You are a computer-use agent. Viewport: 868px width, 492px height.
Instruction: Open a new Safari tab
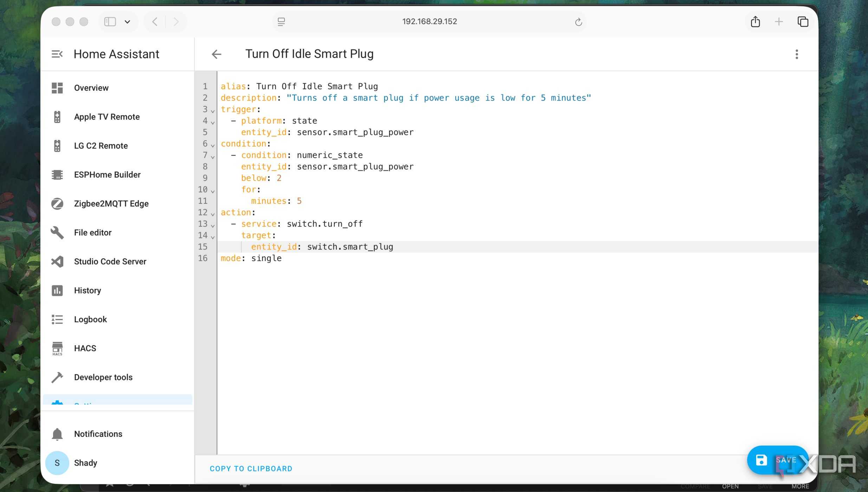[x=778, y=21]
